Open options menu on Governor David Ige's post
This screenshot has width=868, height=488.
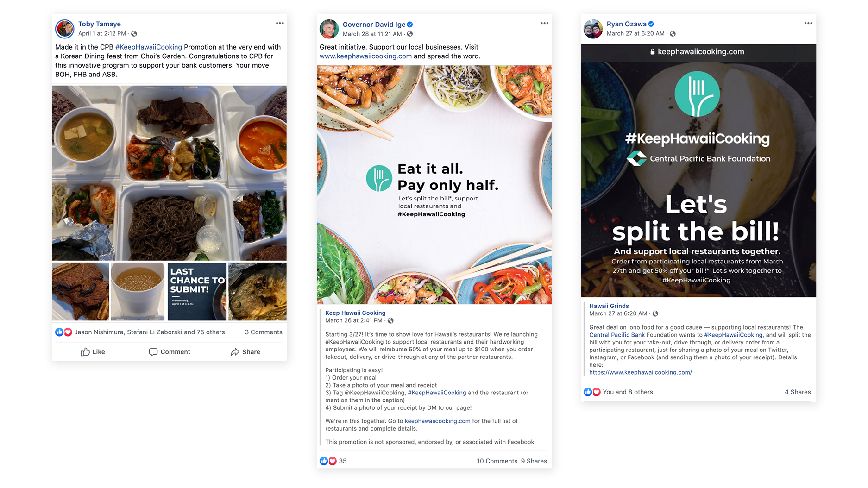coord(544,23)
